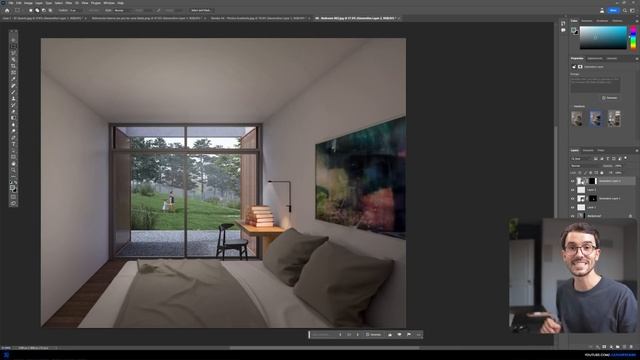The width and height of the screenshot is (640, 360).
Task: Select the Rectangular Marquee tool
Action: tap(13, 47)
